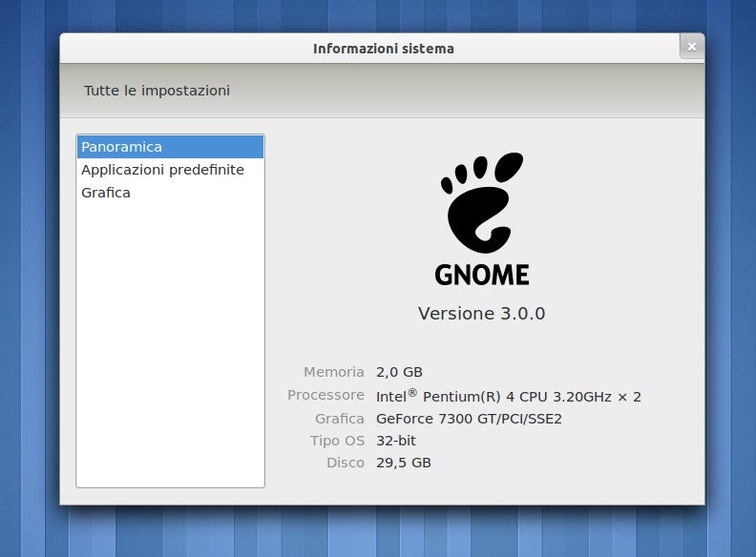
Task: Click the GNOME wordmark text
Action: point(482,275)
